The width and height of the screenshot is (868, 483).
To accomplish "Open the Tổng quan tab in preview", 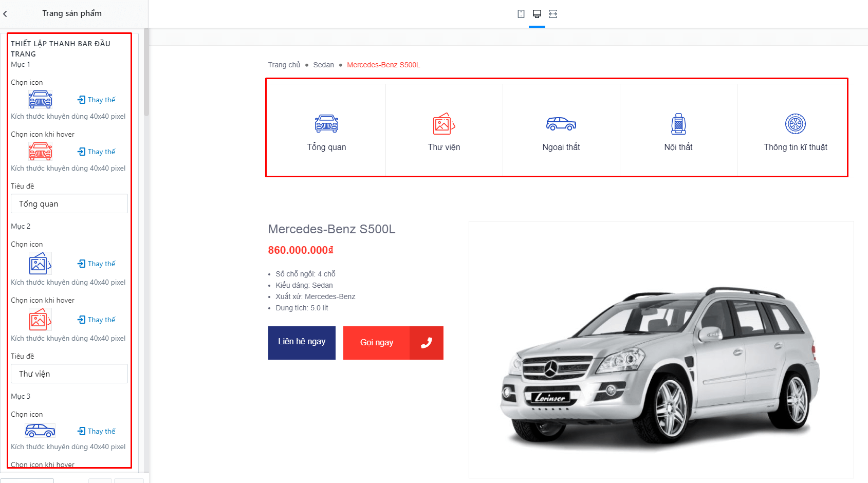I will pyautogui.click(x=327, y=130).
